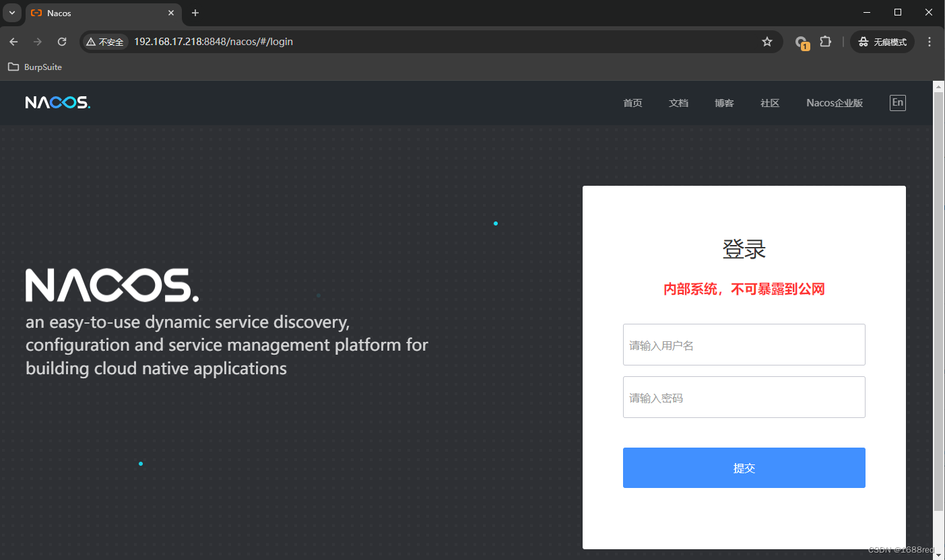The width and height of the screenshot is (945, 560).
Task: Click the 不安全 site security warning
Action: tap(104, 42)
